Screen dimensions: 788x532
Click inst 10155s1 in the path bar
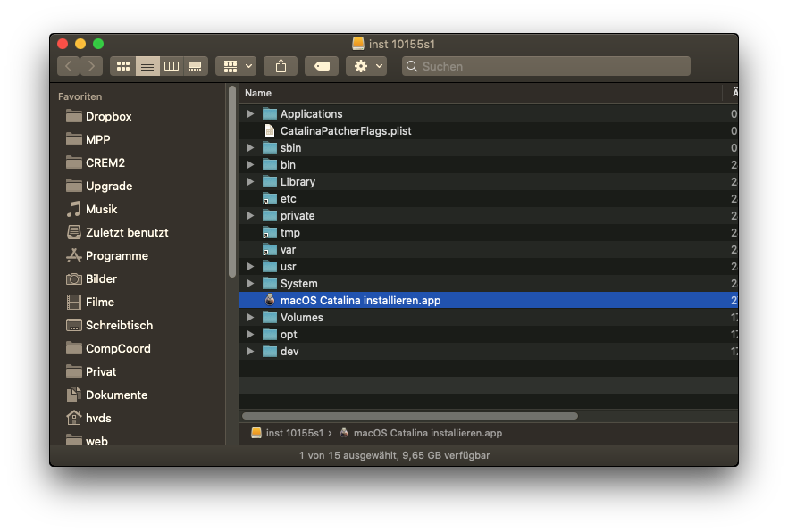[288, 433]
